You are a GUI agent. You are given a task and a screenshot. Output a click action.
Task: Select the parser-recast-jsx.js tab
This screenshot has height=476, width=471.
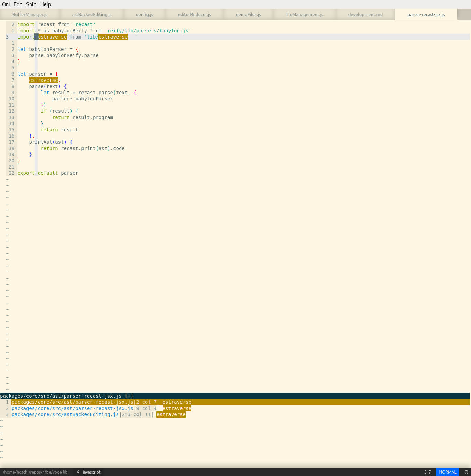[426, 14]
